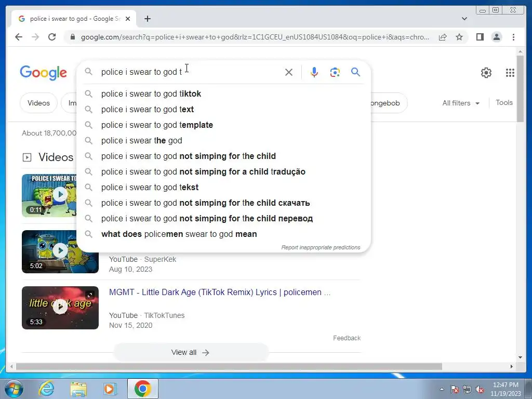Click the horizontal scrollbar thumb
Viewport: 532px width, 399px height.
(x=229, y=366)
